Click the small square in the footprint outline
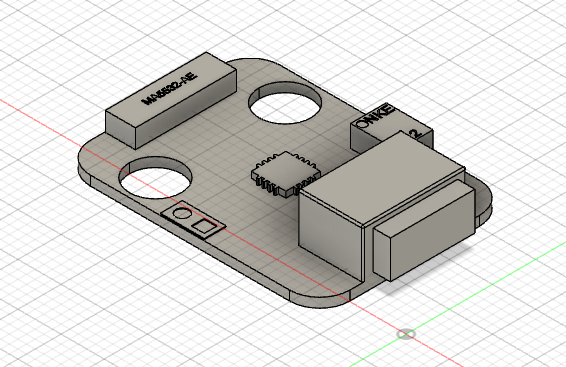 coord(204,227)
